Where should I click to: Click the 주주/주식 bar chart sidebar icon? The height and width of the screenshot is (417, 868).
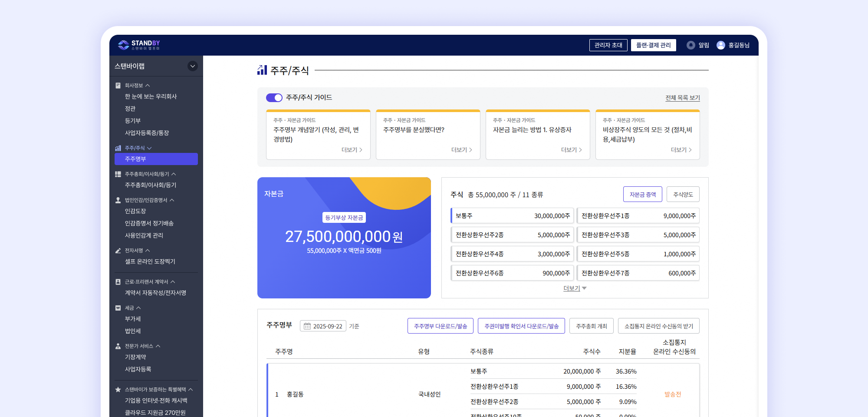pyautogui.click(x=118, y=148)
